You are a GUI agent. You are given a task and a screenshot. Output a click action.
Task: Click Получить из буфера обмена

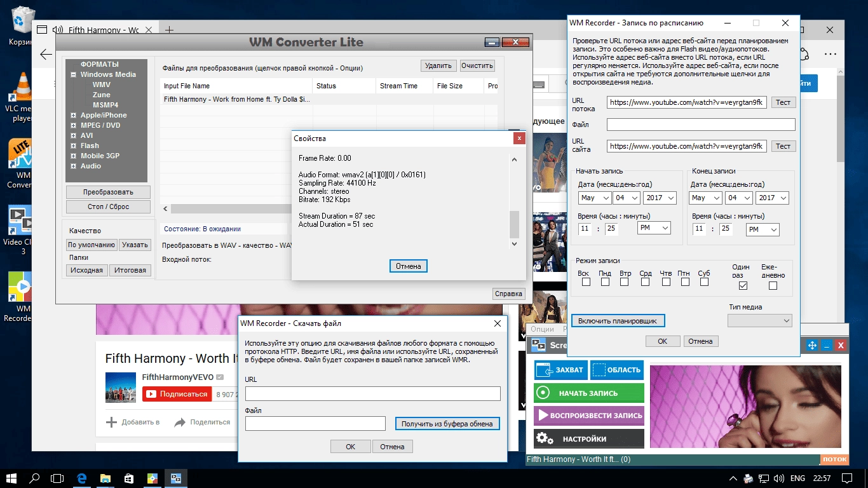pyautogui.click(x=447, y=424)
